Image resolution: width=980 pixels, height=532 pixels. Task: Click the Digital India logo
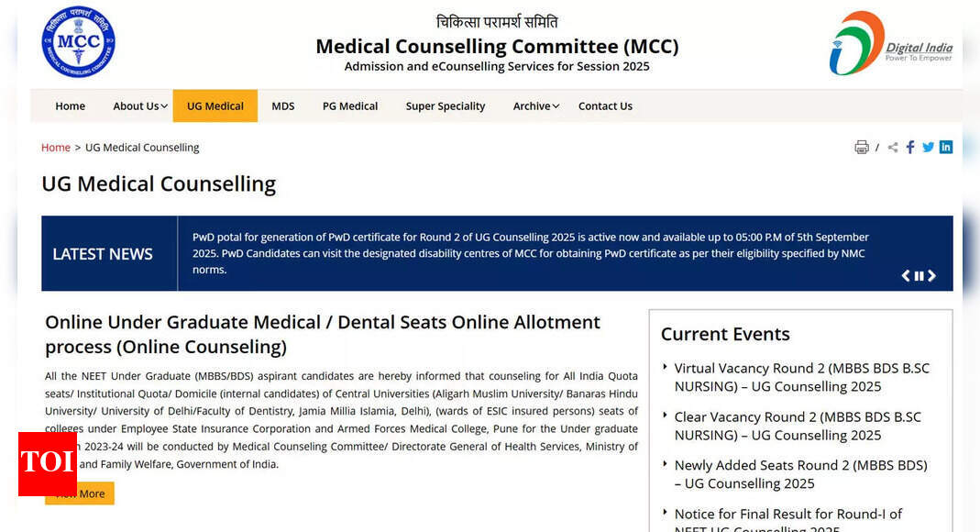(x=891, y=42)
